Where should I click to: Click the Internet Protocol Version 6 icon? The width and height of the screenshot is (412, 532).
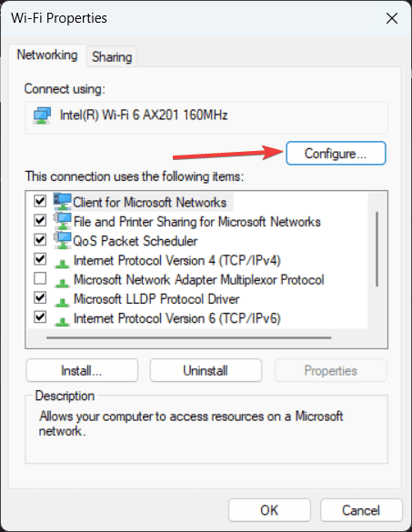point(63,321)
